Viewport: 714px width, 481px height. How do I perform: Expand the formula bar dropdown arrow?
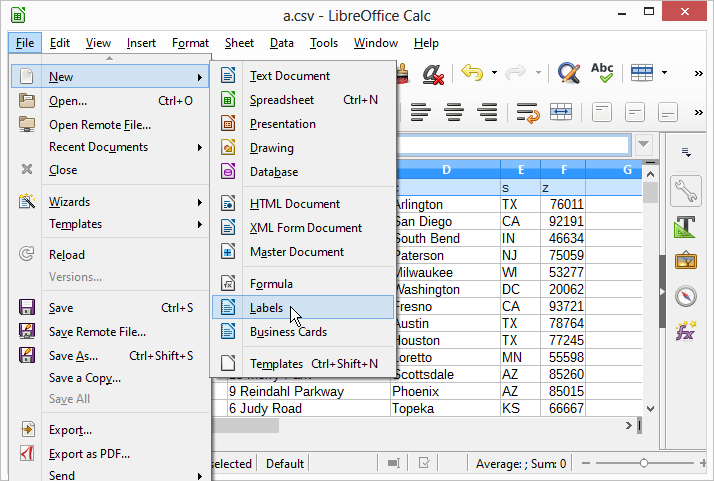[x=643, y=145]
